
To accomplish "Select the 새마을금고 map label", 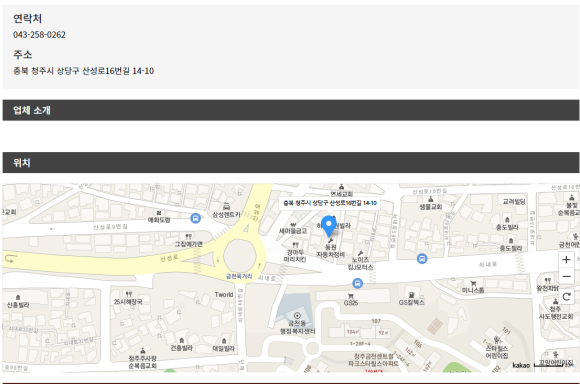I will pos(293,231).
